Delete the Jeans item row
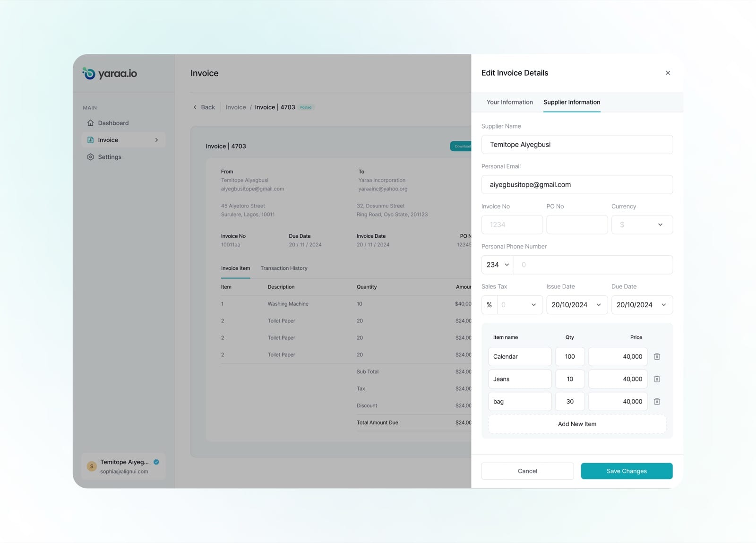756x543 pixels. 657,379
